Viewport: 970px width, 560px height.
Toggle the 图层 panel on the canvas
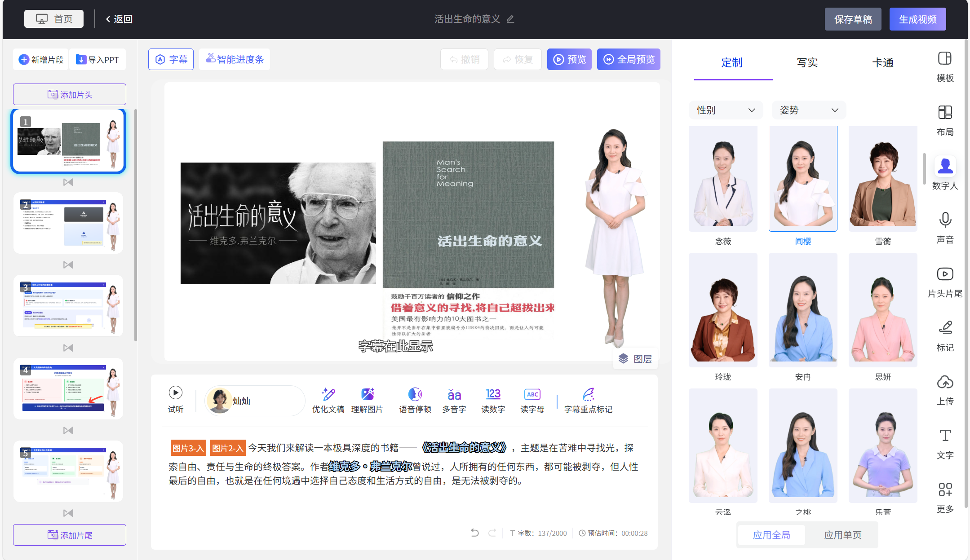[x=635, y=358]
